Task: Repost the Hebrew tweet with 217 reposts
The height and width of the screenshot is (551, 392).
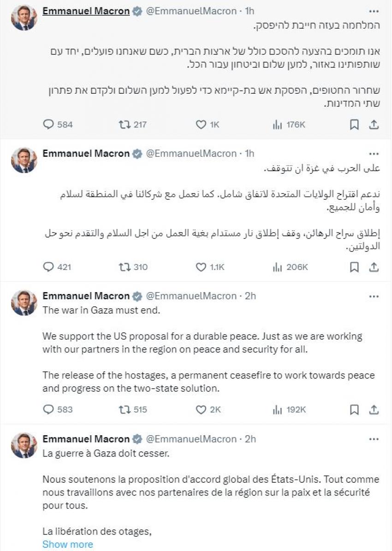Action: tap(125, 124)
